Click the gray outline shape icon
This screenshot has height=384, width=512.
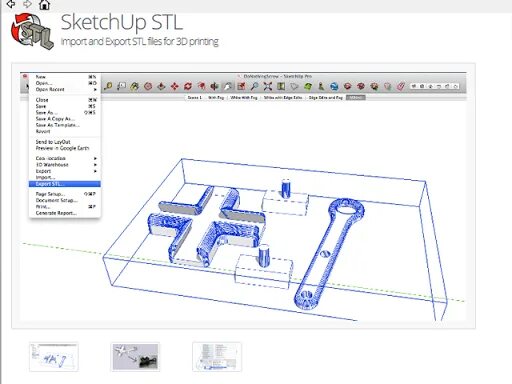click(x=294, y=86)
